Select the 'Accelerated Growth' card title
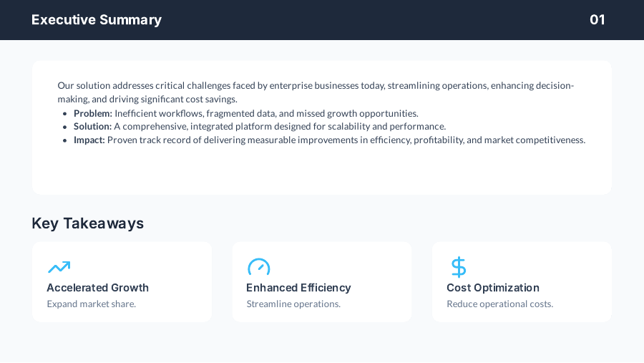644x363 pixels. pos(97,288)
